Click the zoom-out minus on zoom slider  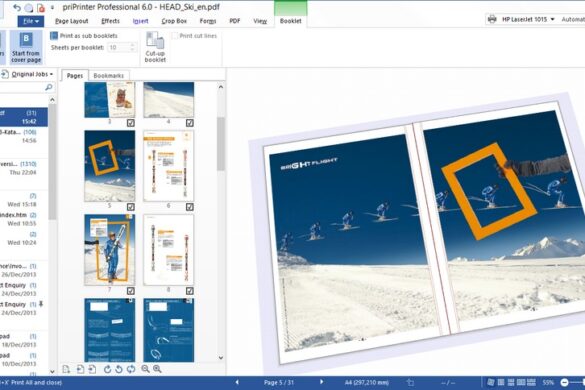[x=564, y=383]
